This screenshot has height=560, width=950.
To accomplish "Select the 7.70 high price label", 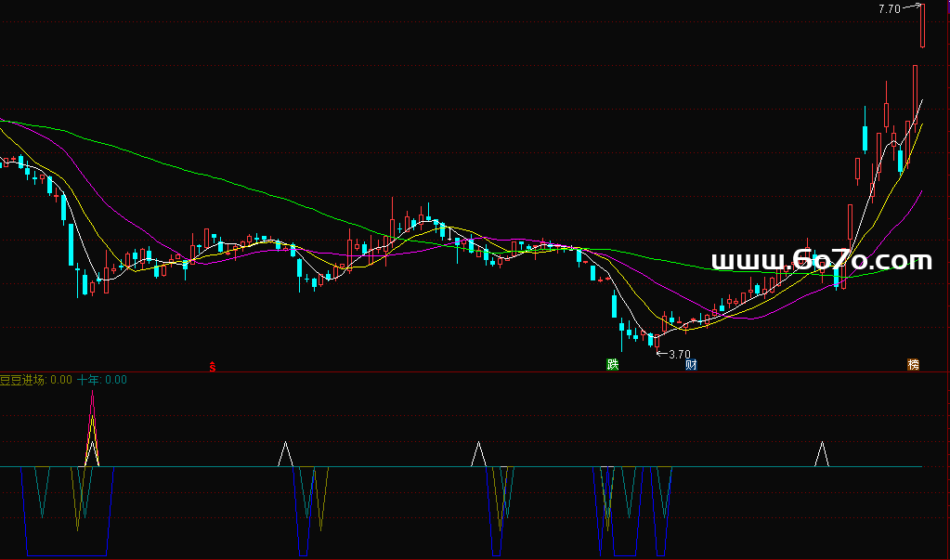I will click(x=889, y=8).
